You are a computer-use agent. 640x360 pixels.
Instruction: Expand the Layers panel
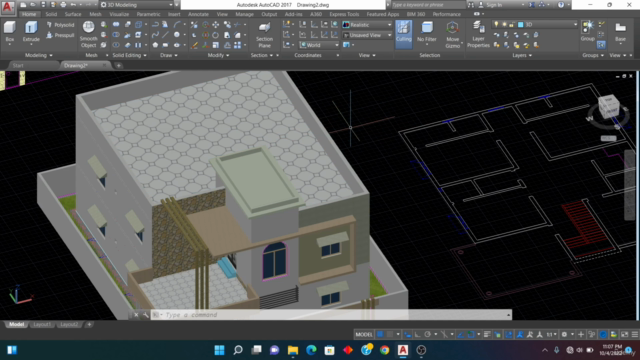[x=522, y=55]
